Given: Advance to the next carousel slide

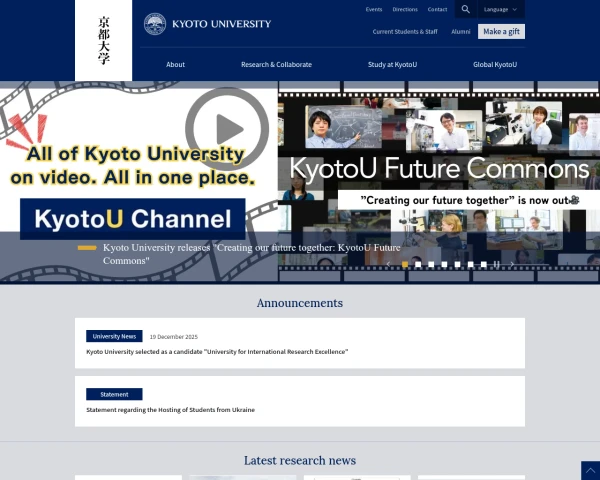Looking at the screenshot, I should point(512,264).
